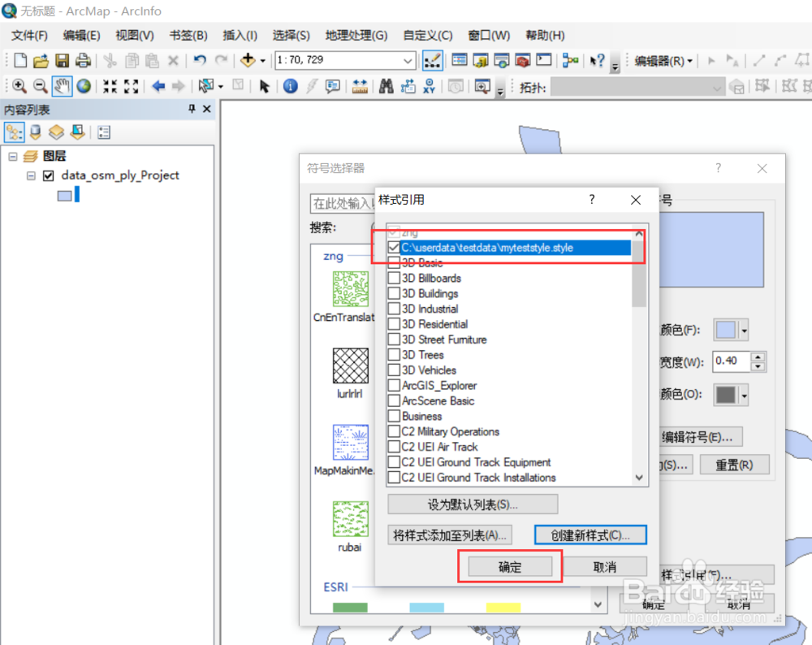
Task: Open the map scale dropdown
Action: click(x=408, y=61)
